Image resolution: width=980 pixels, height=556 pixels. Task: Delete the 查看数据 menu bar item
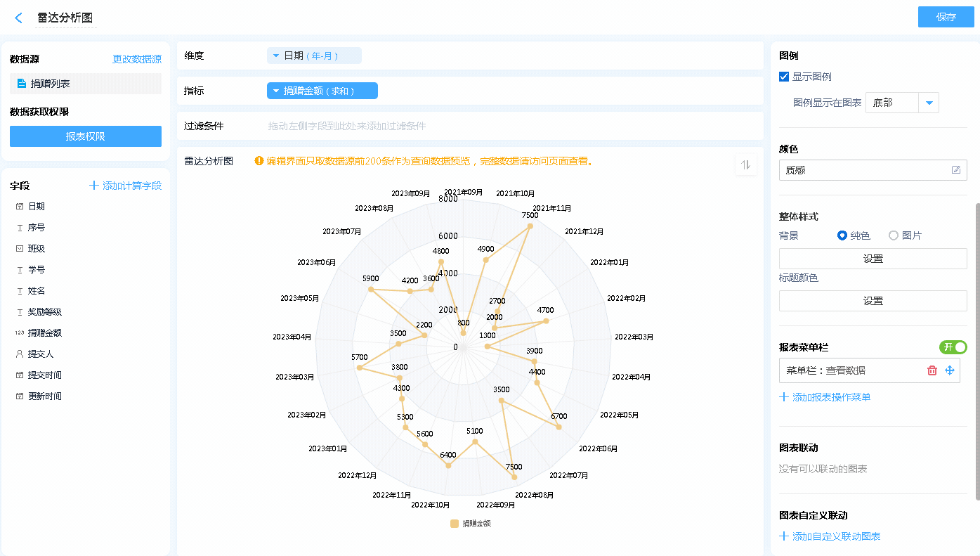pyautogui.click(x=932, y=370)
